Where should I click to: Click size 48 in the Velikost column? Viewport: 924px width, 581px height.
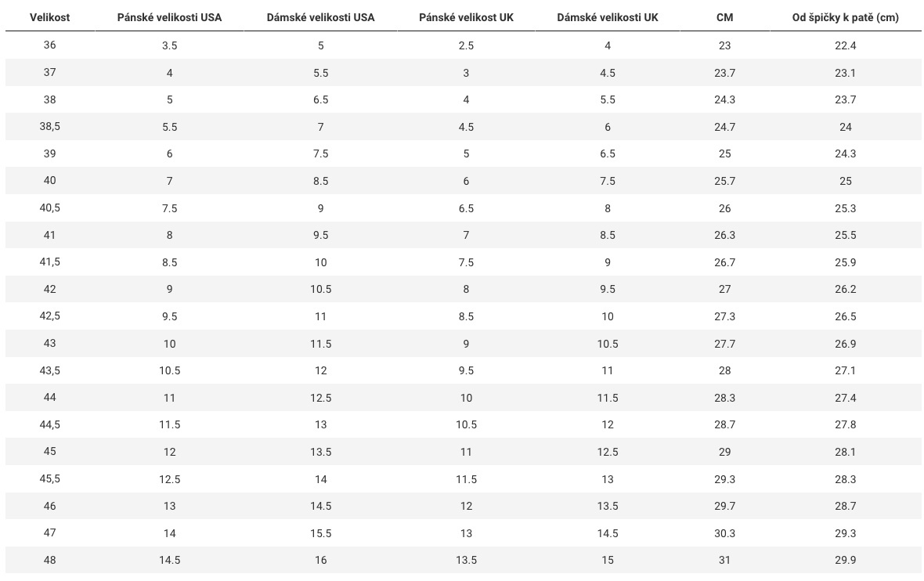pos(49,561)
